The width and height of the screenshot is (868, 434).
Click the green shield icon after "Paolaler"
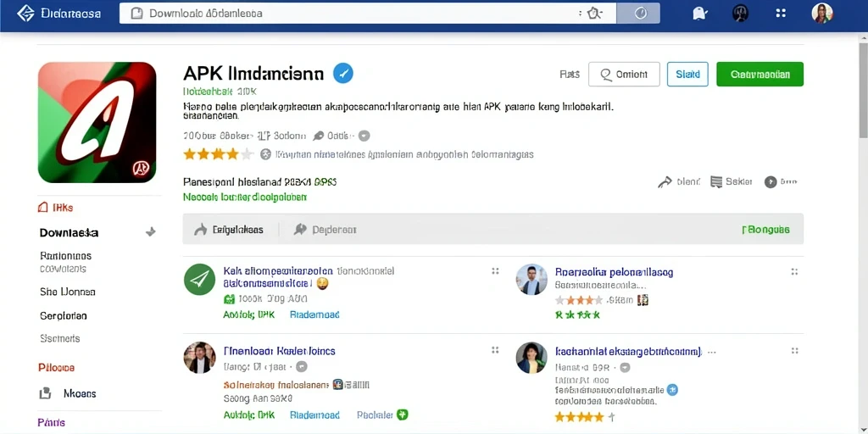403,414
